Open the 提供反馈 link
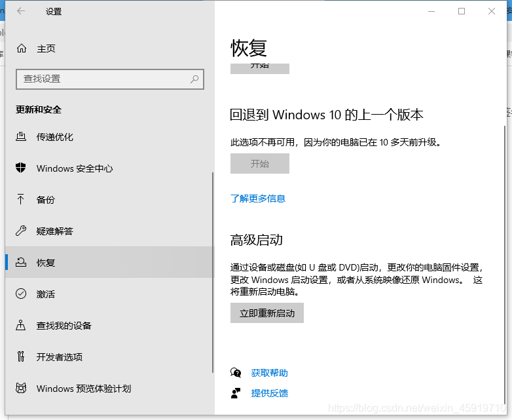512x420 pixels. coord(269,393)
